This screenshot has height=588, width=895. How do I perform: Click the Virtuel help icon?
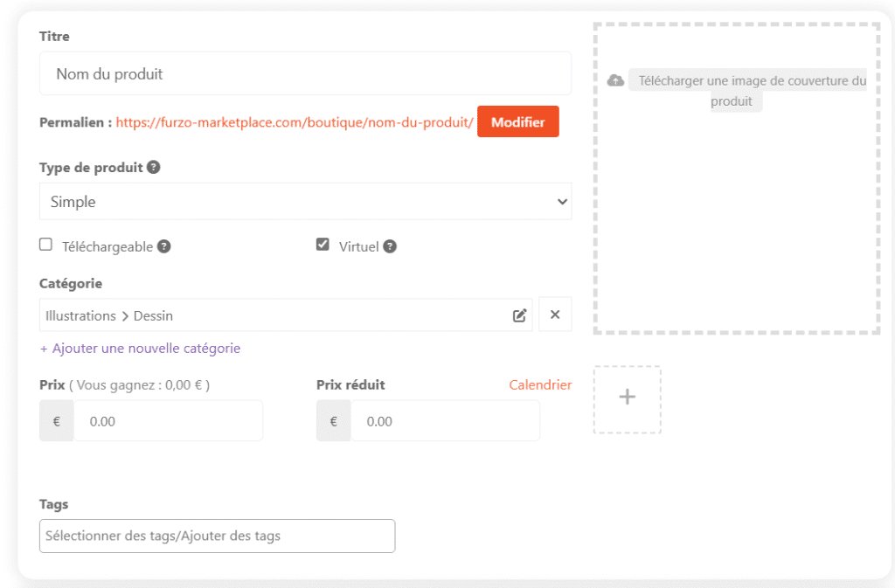[390, 246]
